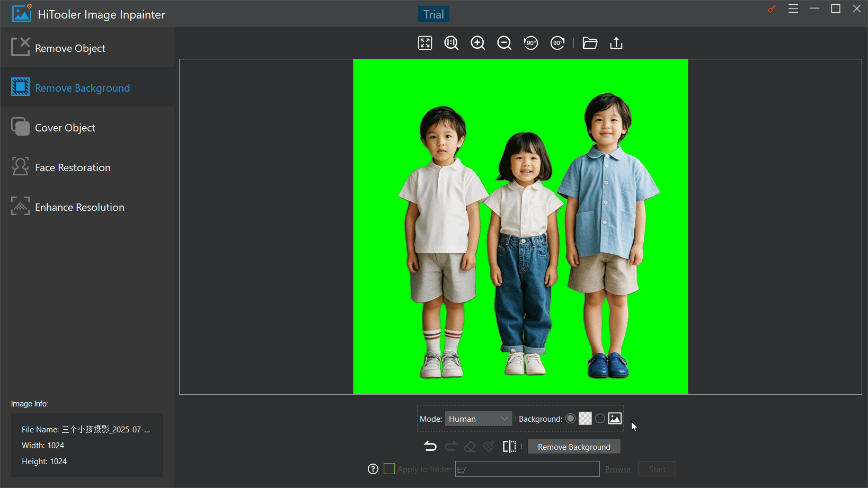Screen dimensions: 868x488
Task: Click the Trial badge in the title bar
Action: coord(433,14)
